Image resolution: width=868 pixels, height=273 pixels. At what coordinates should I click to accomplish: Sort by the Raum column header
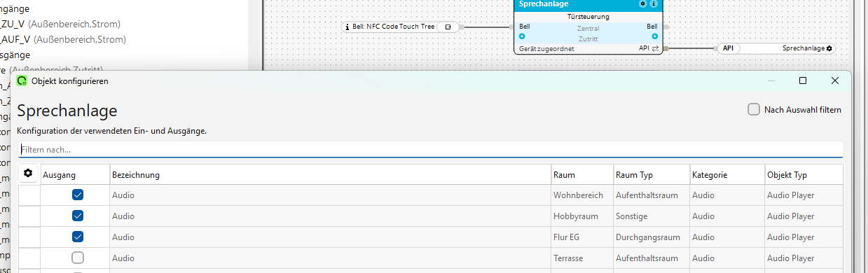(x=582, y=174)
